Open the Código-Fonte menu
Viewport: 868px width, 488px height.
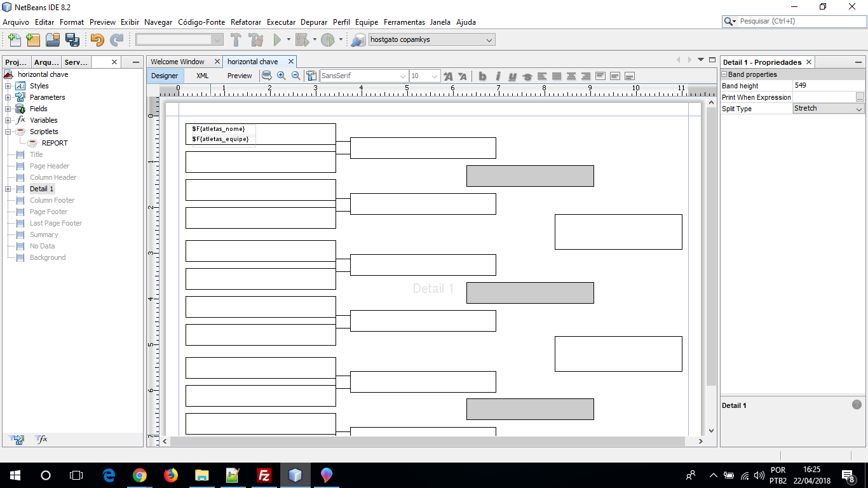201,22
